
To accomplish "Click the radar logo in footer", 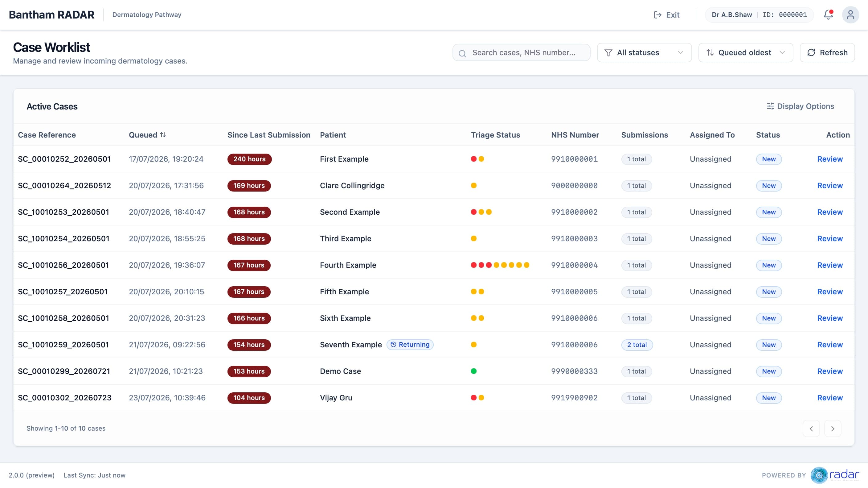I will (x=835, y=475).
